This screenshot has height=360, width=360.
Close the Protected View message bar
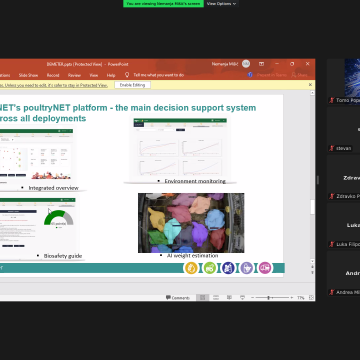[x=310, y=85]
